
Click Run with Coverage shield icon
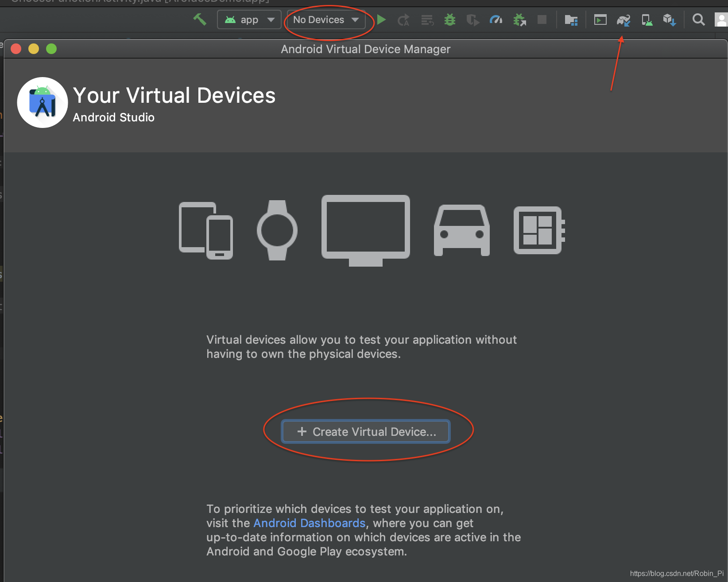tap(472, 20)
